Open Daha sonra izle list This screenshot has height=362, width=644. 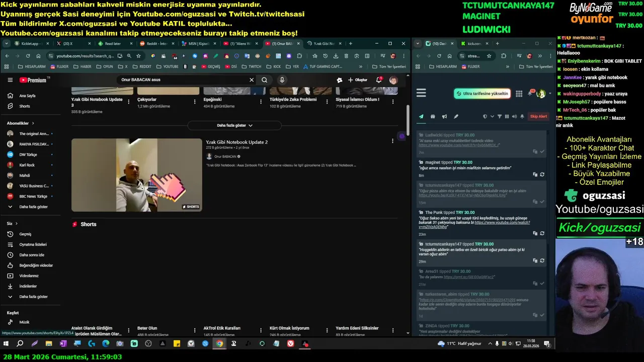pyautogui.click(x=30, y=255)
